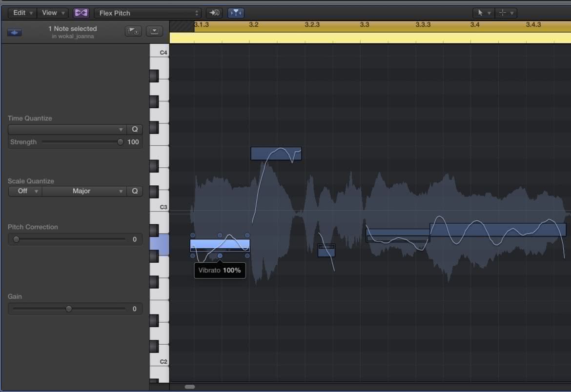Click the Strength value 100
The width and height of the screenshot is (571, 392).
pyautogui.click(x=133, y=142)
